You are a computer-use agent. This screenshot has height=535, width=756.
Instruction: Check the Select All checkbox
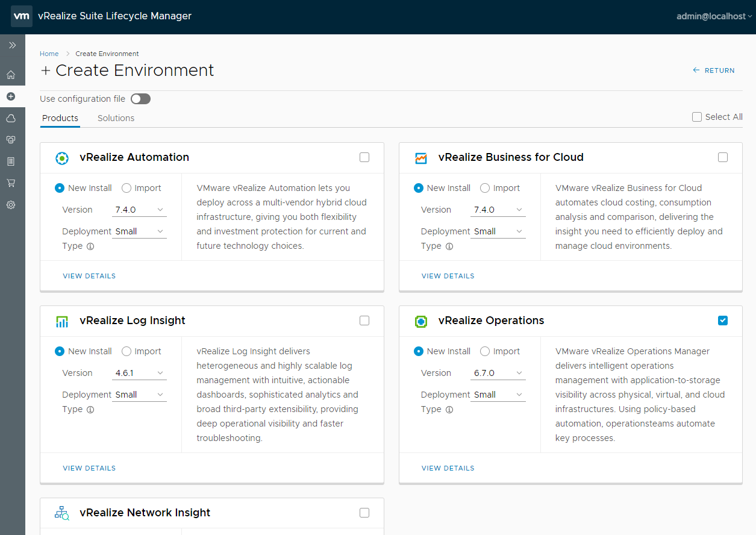697,117
